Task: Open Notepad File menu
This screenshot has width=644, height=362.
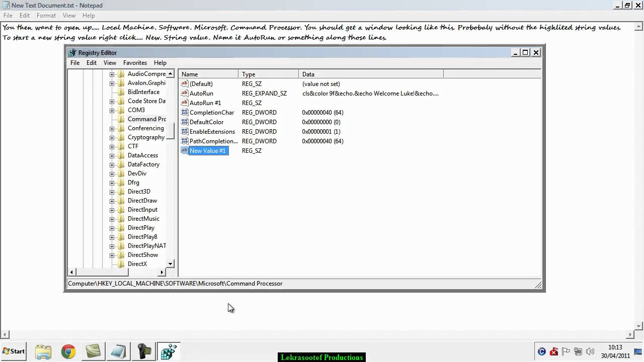Action: coord(8,16)
